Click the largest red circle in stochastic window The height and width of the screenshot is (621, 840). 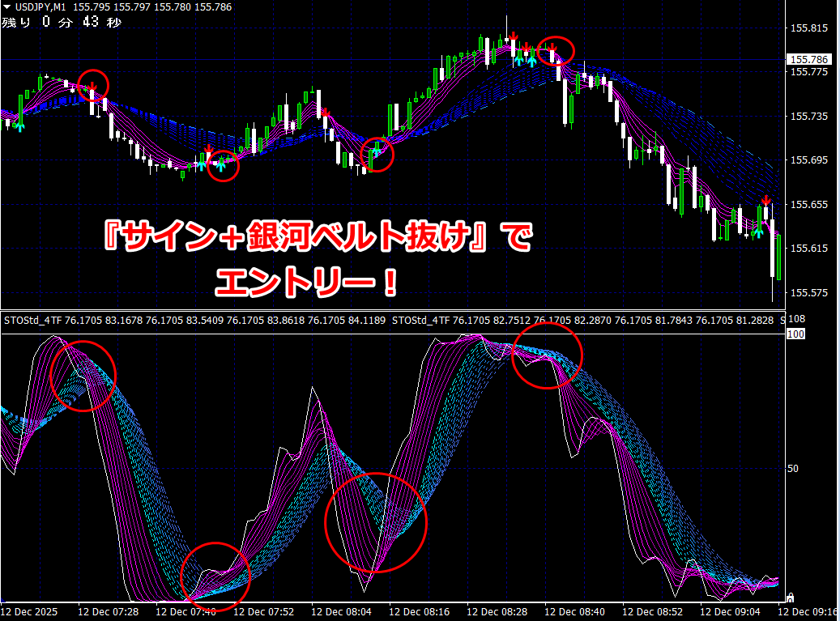point(376,522)
